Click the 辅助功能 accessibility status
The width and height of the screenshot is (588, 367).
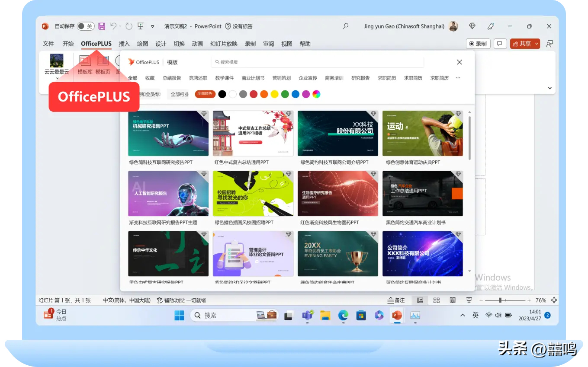point(181,300)
